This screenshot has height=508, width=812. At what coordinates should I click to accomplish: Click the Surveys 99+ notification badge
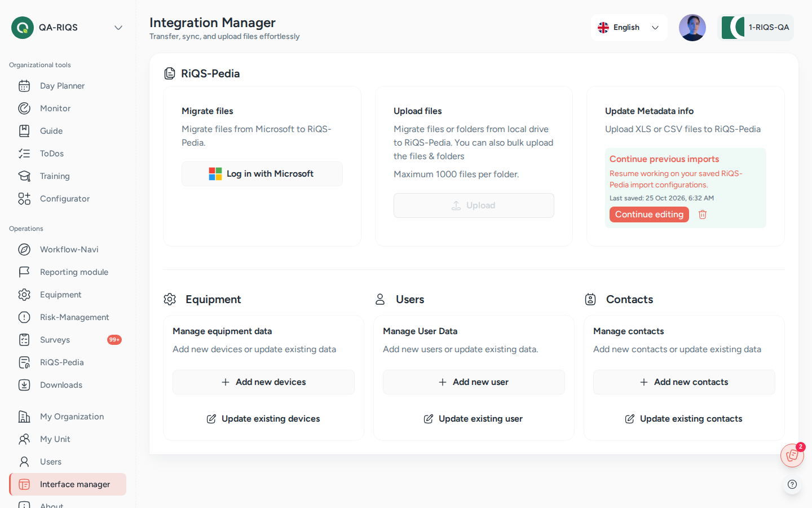114,340
